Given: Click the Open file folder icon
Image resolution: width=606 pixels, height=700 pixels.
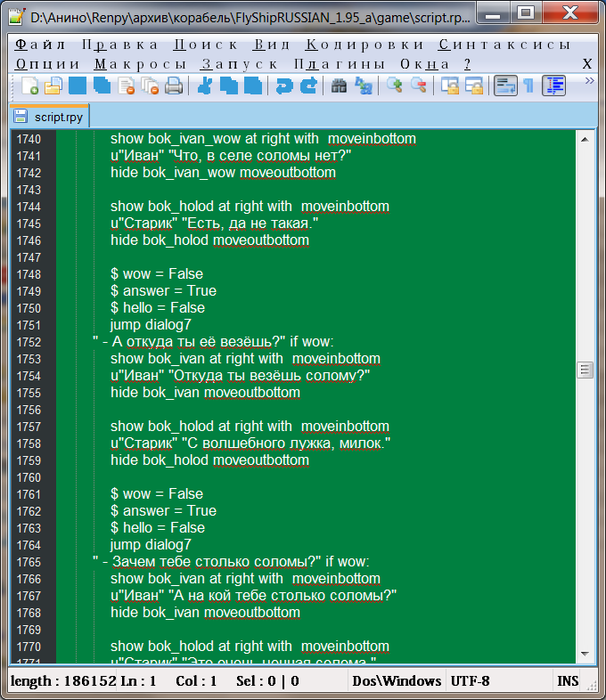Looking at the screenshot, I should coord(53,85).
